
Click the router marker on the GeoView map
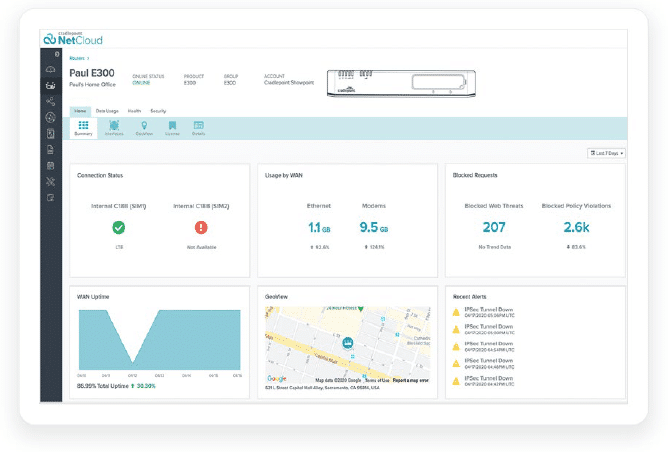tap(348, 344)
